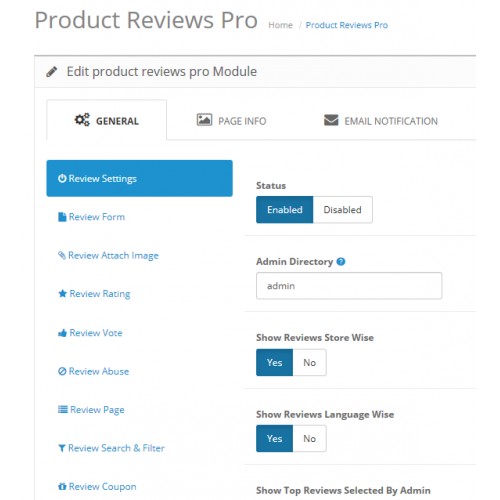Viewport: 500px width, 500px height.
Task: Click the pencil edit icon in the header
Action: coord(51,72)
